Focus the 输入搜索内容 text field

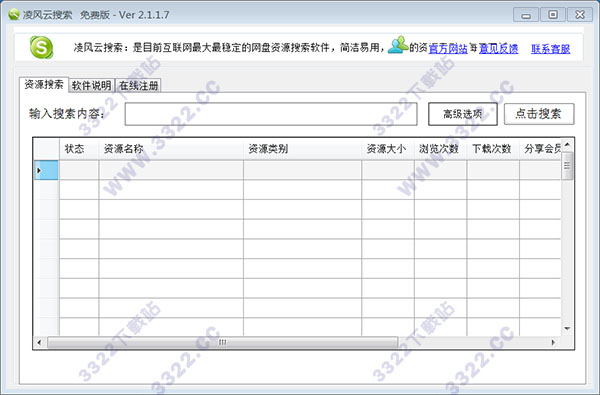(x=271, y=114)
